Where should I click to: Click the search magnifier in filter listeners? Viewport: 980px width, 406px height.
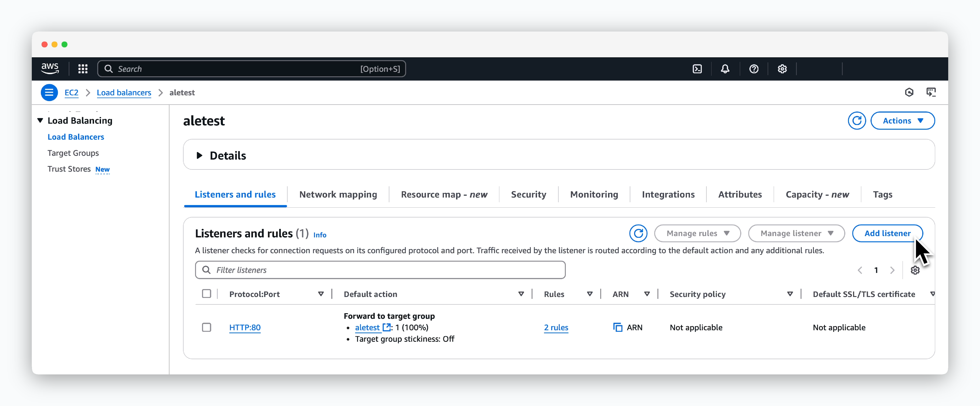pyautogui.click(x=206, y=270)
